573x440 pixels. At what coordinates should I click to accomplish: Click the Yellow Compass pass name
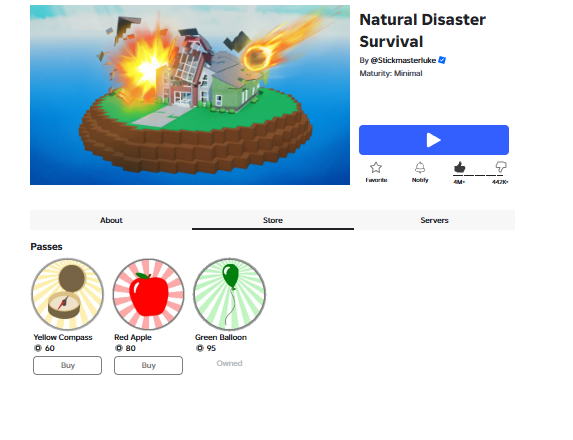point(63,337)
